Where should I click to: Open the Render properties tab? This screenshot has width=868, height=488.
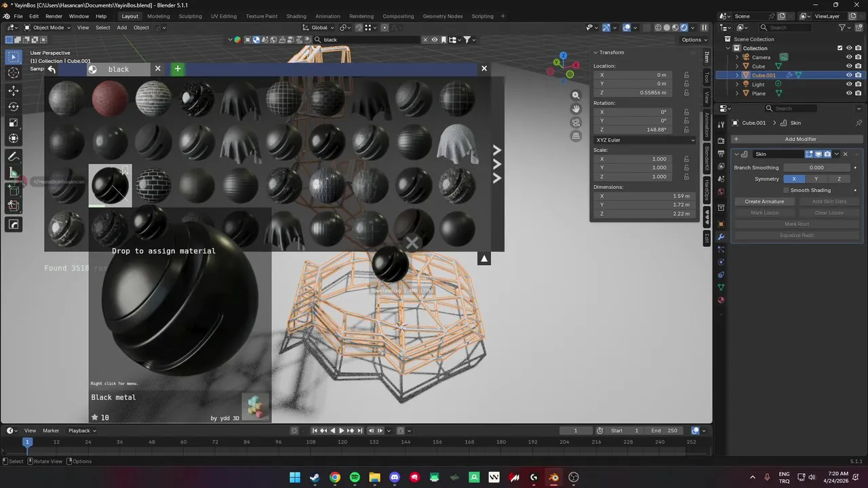click(x=721, y=140)
